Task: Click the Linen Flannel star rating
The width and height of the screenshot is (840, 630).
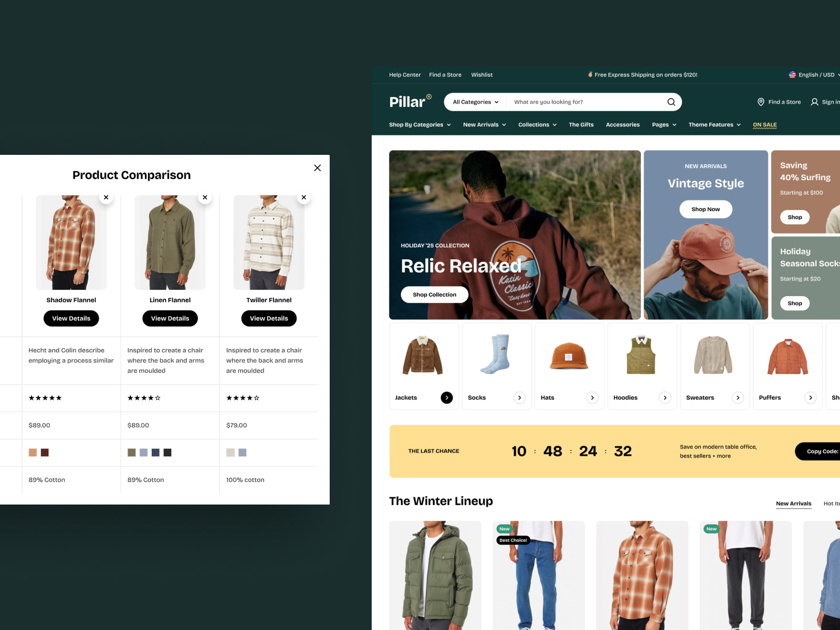Action: click(x=144, y=398)
